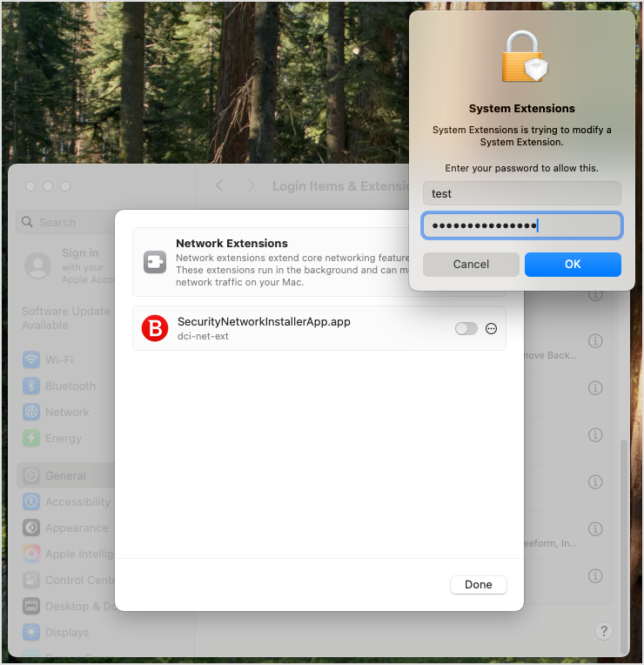Click the red B SecurityNetworkInstallerApp icon
The image size is (644, 665).
155,328
